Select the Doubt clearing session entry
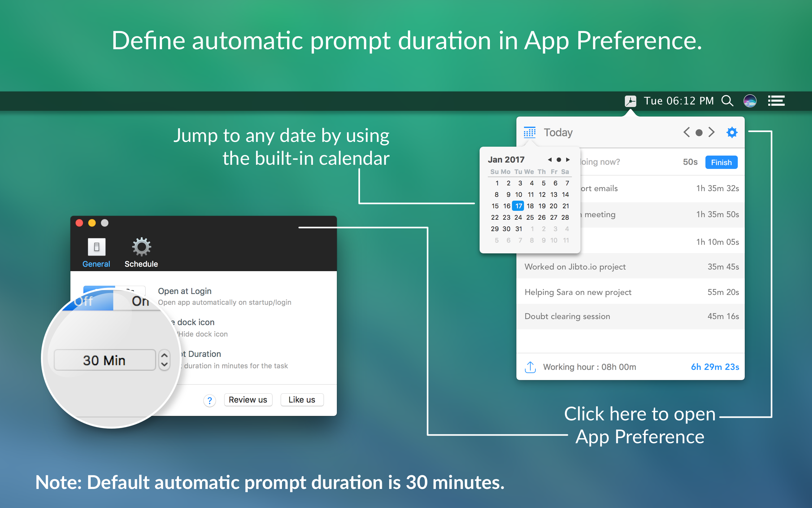This screenshot has width=812, height=508. click(x=631, y=316)
